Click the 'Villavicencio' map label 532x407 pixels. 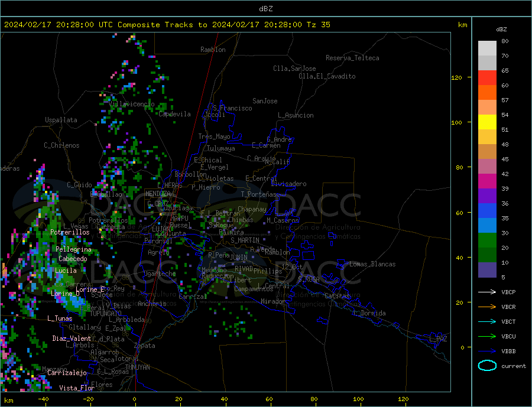point(132,104)
